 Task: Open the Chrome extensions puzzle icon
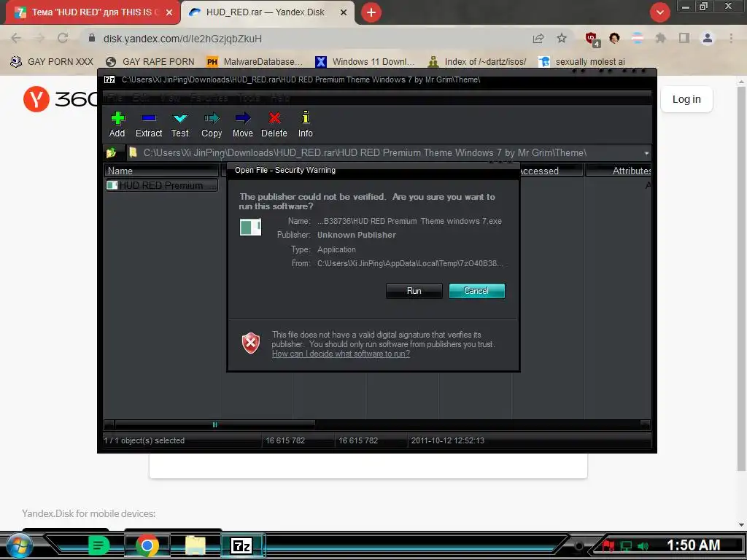coord(660,38)
